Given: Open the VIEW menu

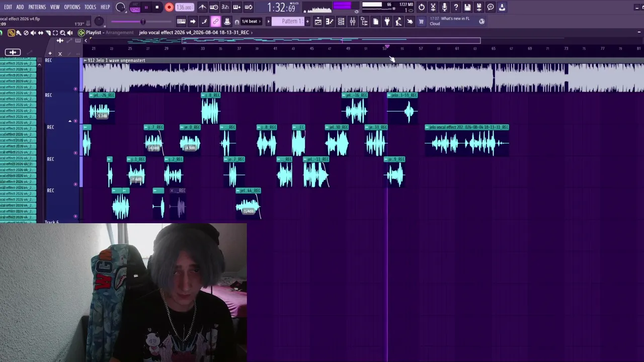Looking at the screenshot, I should (x=55, y=7).
